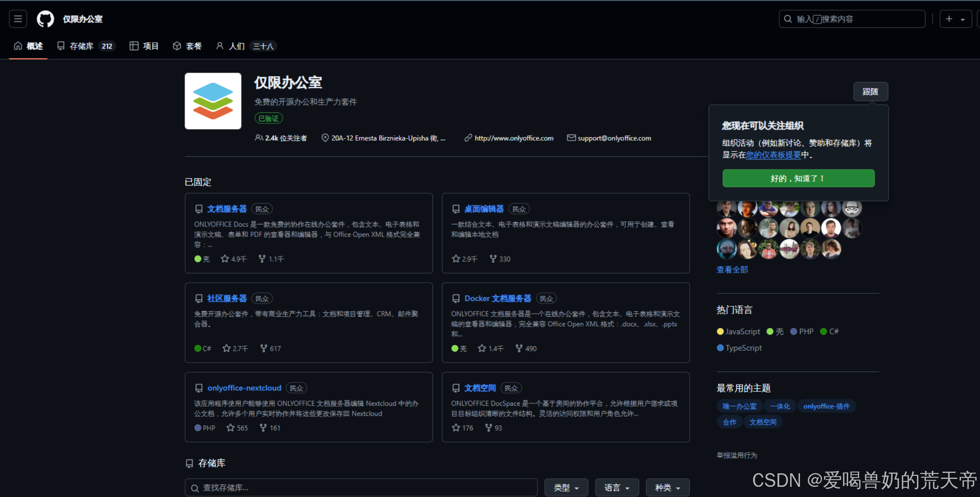This screenshot has height=497, width=980.
Task: Click fork count 617 on 社区服务器
Action: coord(270,349)
